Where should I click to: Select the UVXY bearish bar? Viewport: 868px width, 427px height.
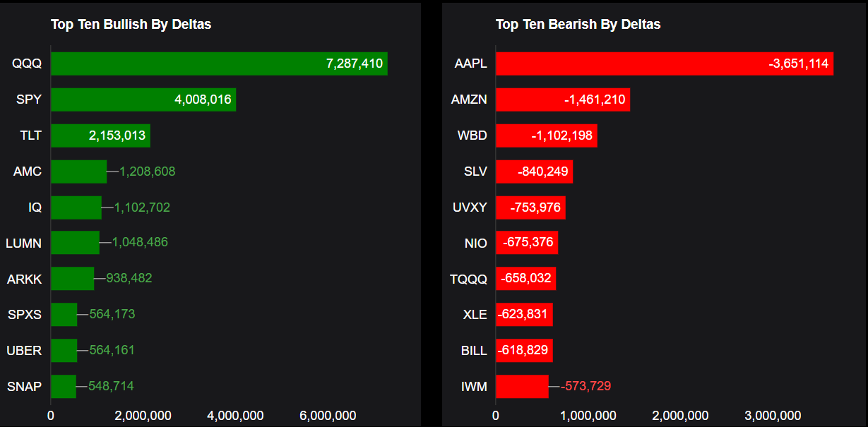click(530, 208)
